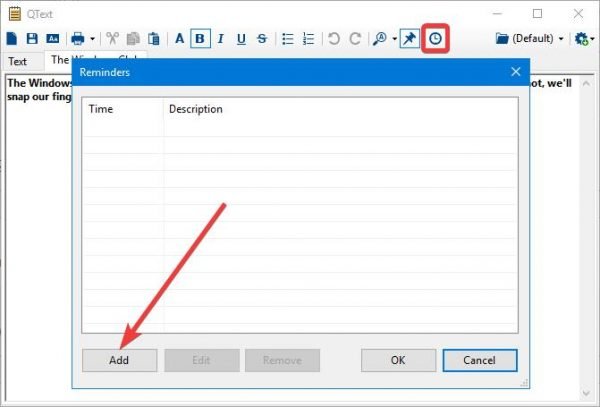Minimize the QText window
Viewport: 600px width, 407px height.
click(x=497, y=14)
